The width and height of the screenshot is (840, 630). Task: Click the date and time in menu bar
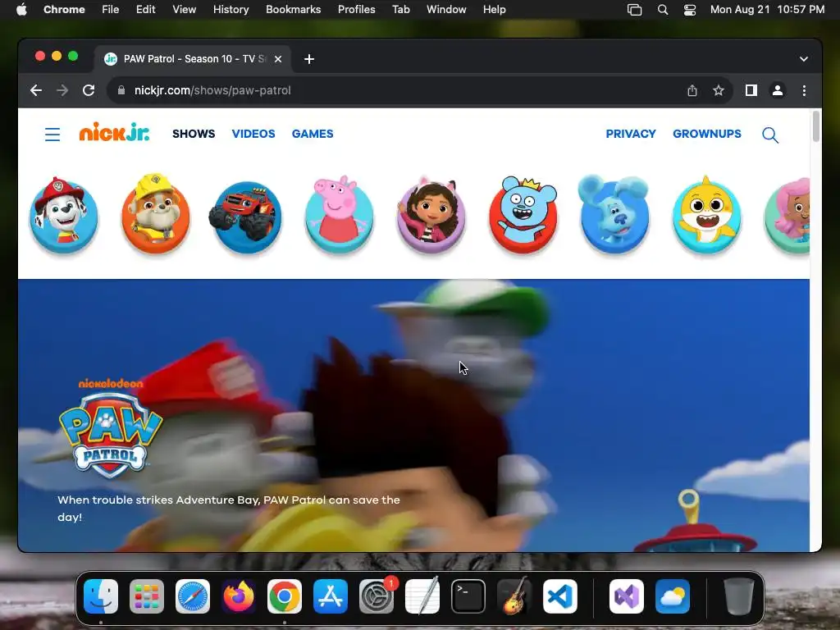pyautogui.click(x=767, y=10)
